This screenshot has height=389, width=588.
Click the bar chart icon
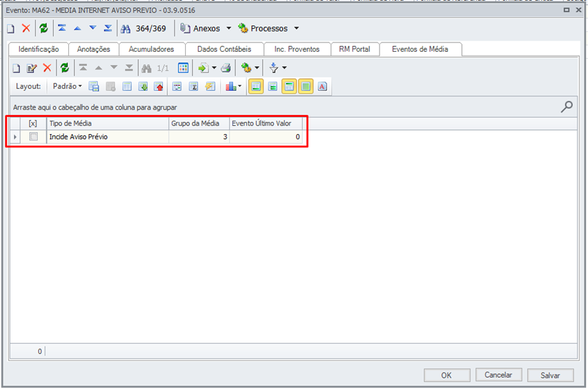click(231, 87)
